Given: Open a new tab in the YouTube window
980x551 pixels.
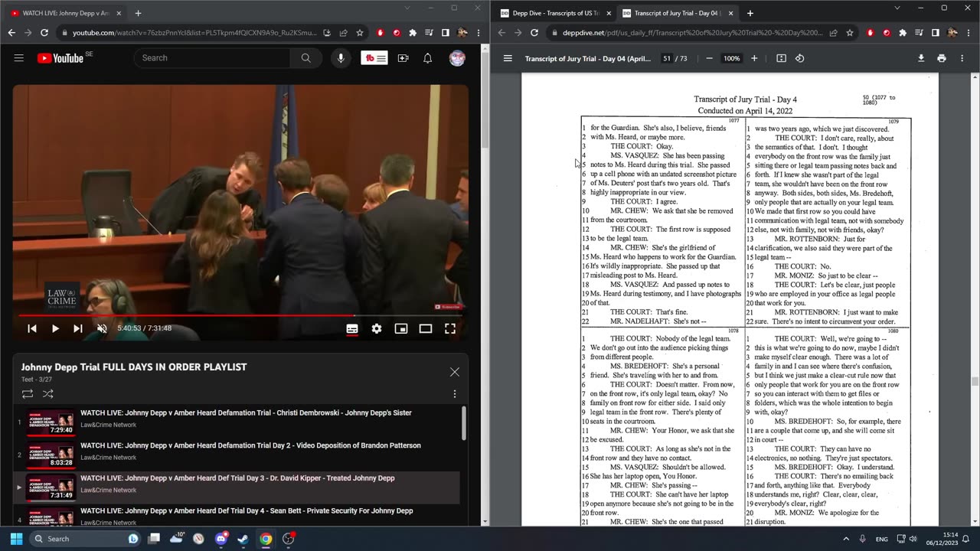Looking at the screenshot, I should [138, 13].
